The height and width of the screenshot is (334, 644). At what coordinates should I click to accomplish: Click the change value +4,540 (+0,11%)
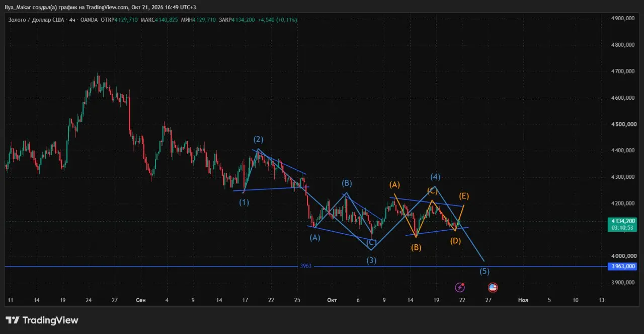[278, 20]
